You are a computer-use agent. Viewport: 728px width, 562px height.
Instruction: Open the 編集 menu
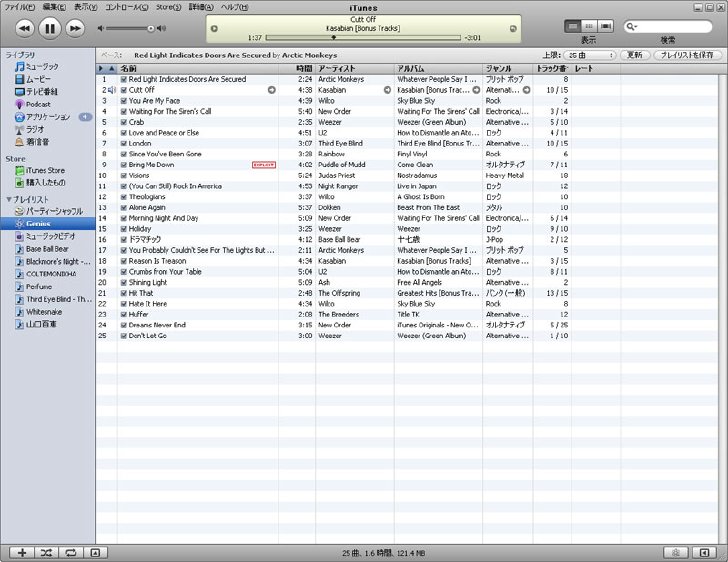click(x=54, y=7)
